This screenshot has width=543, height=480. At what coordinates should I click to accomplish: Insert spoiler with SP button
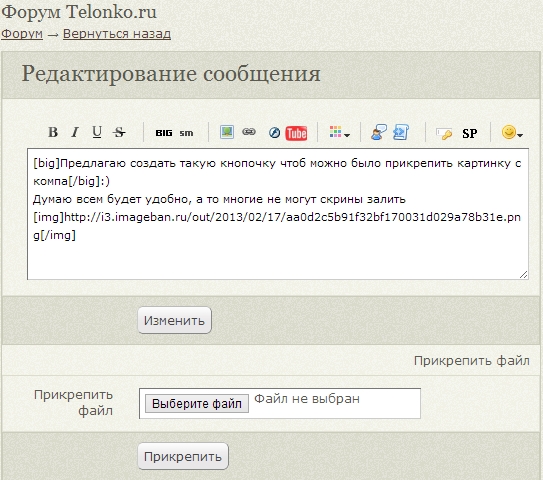click(470, 133)
